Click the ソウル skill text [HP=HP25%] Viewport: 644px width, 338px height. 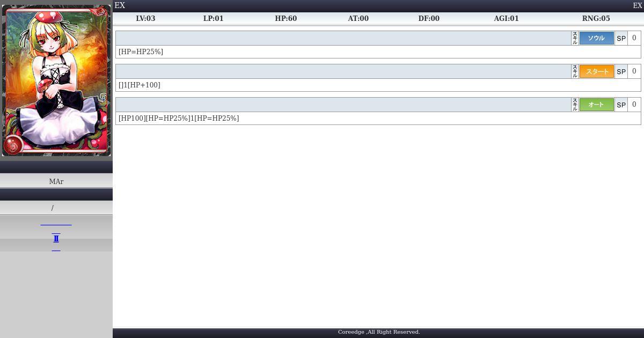(x=141, y=52)
